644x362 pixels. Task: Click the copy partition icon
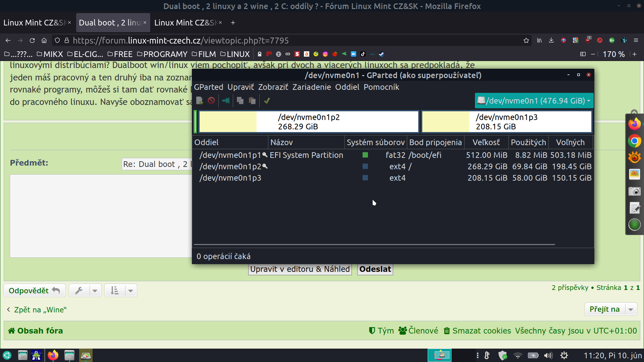(x=240, y=101)
